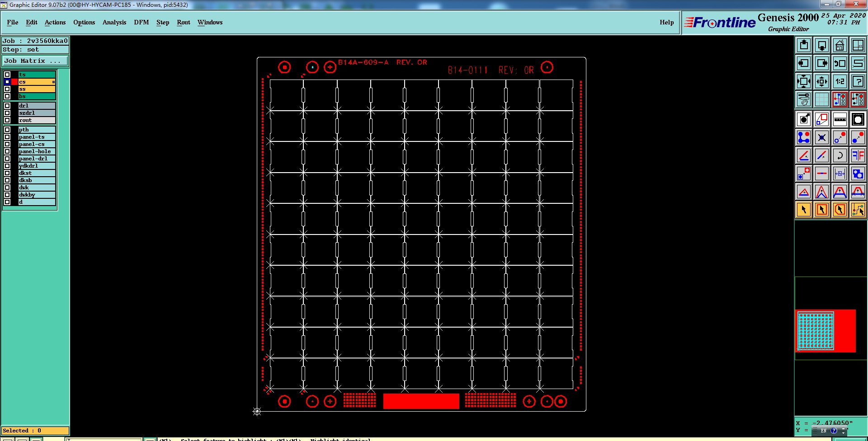Click the red color swatch of the cs layer

[x=14, y=82]
